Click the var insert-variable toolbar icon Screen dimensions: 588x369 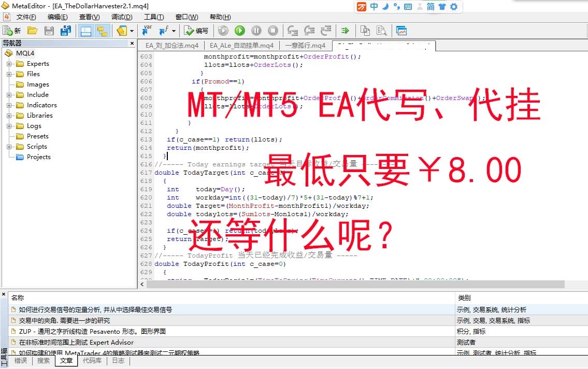pos(147,31)
